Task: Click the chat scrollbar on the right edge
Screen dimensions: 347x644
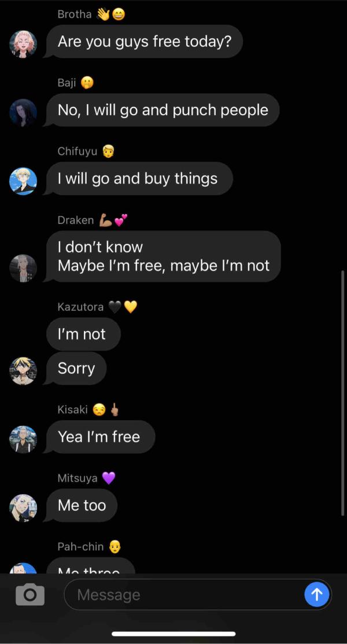Action: (342, 393)
